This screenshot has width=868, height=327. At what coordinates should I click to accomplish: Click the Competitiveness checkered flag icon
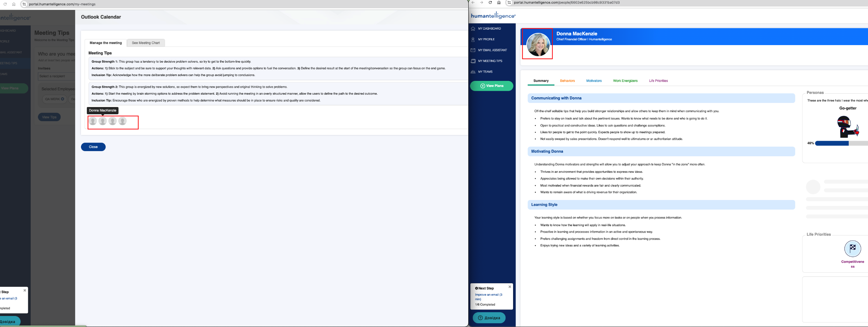pyautogui.click(x=852, y=249)
